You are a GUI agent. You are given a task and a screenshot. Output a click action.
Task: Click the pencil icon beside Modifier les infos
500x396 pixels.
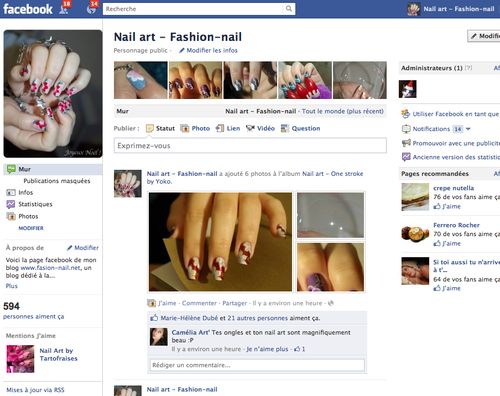coord(182,51)
